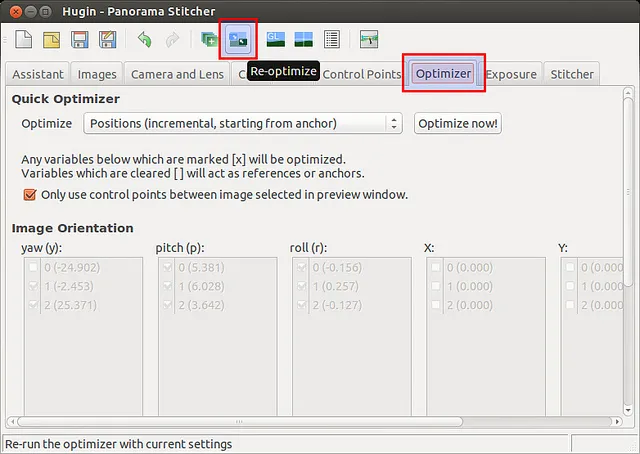Select the Exposure tab
Viewport: 640px width, 454px height.
(511, 74)
